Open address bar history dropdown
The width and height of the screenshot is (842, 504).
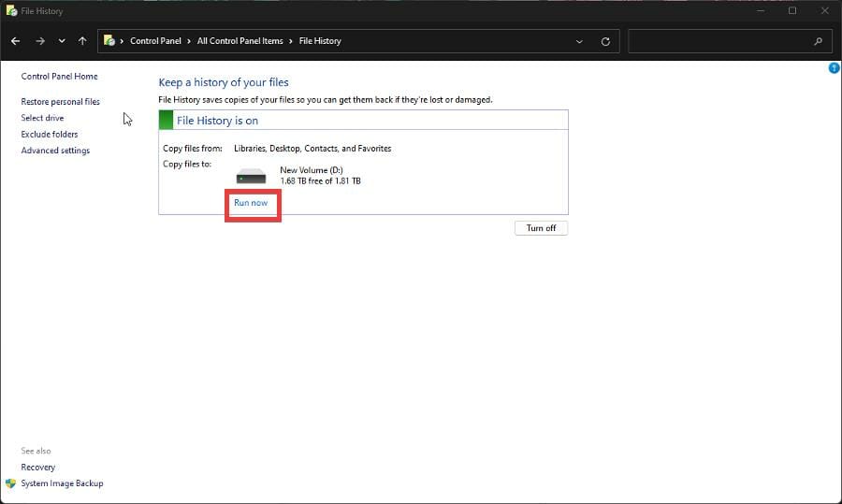[x=579, y=41]
